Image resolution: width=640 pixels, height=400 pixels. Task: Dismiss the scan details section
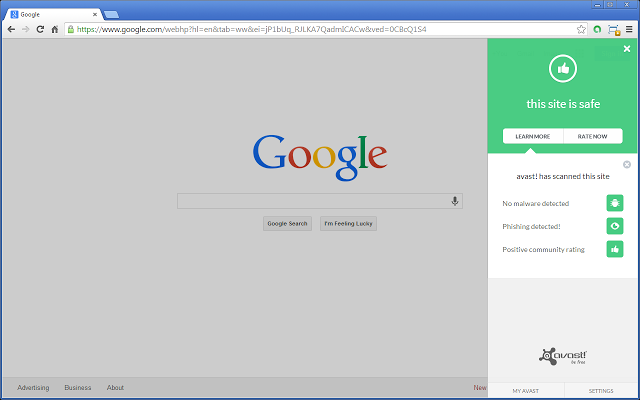pos(627,164)
